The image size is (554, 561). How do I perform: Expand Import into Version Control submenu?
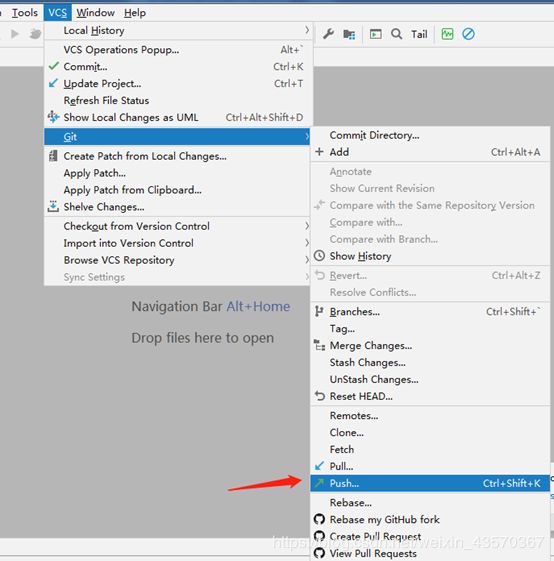(177, 243)
